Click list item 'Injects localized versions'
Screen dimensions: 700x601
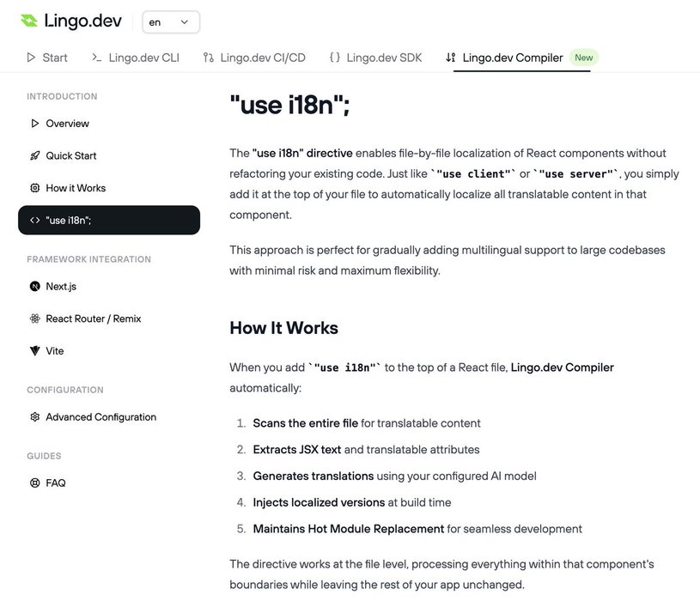(x=319, y=502)
